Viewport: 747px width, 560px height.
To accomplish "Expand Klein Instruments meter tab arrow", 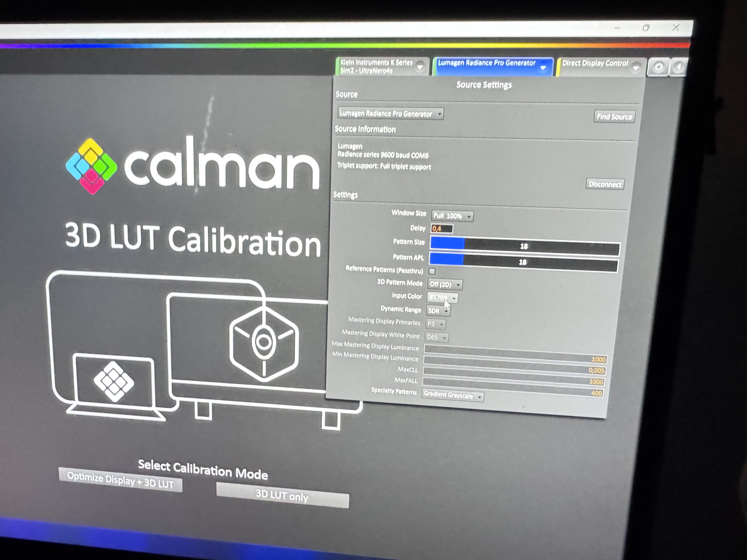I will pos(420,66).
